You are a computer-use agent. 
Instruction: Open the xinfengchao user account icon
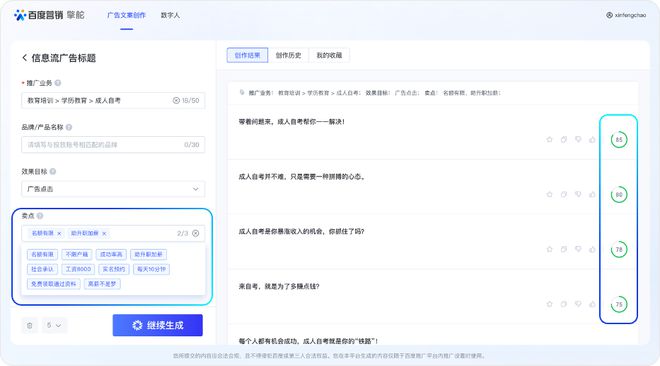pyautogui.click(x=609, y=15)
